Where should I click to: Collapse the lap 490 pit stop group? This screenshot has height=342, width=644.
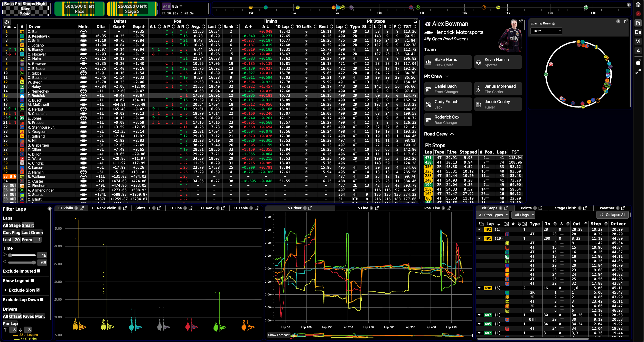[x=479, y=288]
